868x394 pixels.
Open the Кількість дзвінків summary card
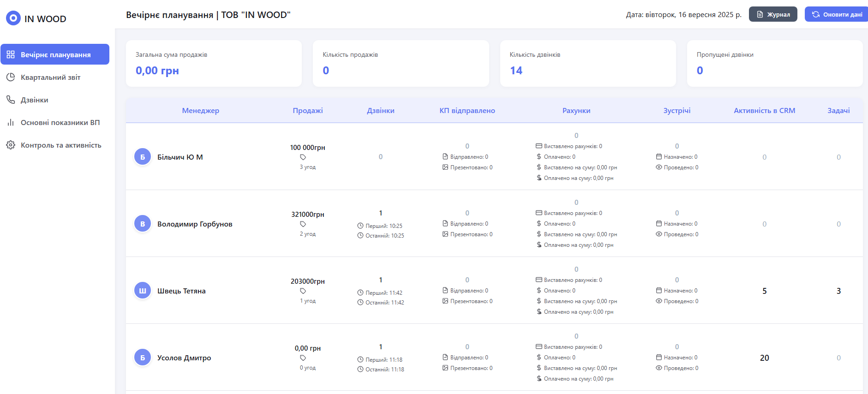587,63
